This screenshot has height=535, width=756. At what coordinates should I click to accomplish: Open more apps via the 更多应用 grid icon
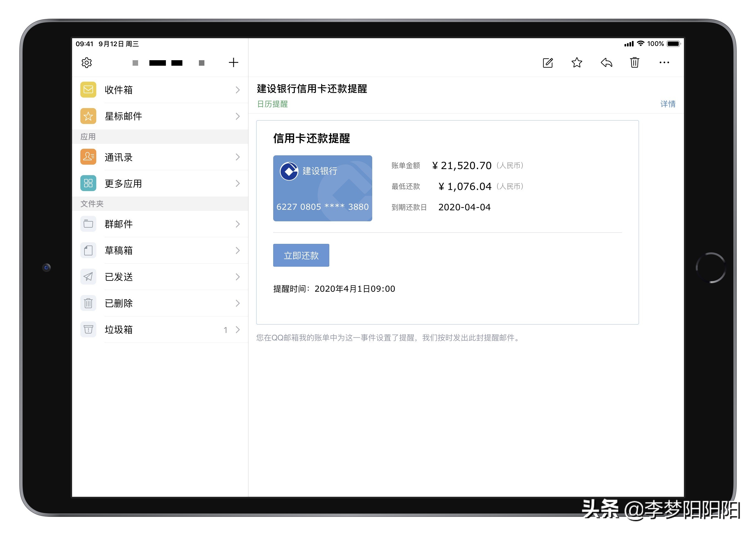88,183
